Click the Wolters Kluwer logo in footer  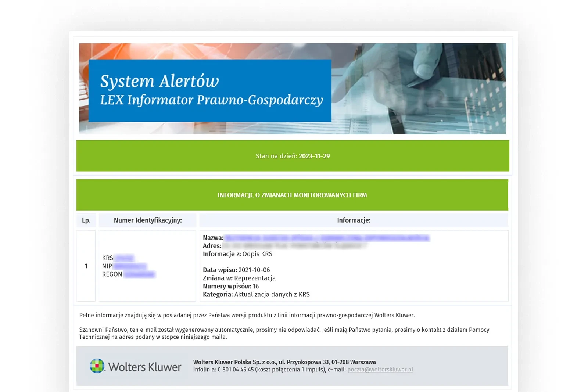(x=135, y=366)
